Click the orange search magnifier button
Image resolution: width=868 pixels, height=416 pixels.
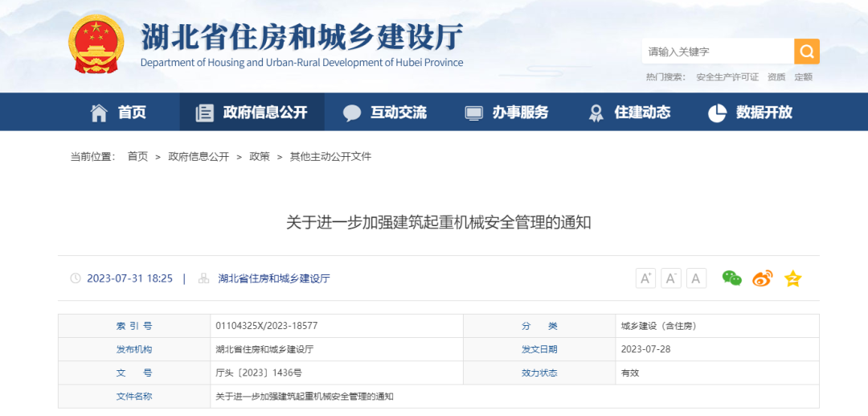(807, 51)
